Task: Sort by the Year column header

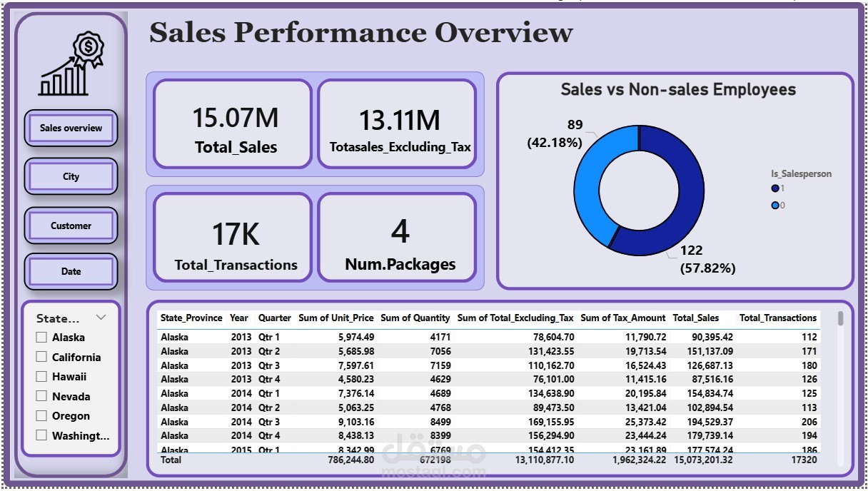Action: point(239,318)
